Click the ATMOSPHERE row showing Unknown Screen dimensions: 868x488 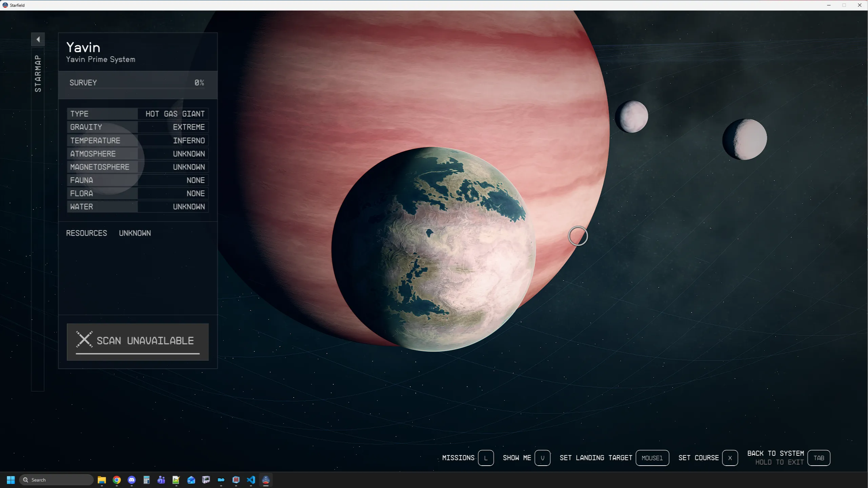138,154
